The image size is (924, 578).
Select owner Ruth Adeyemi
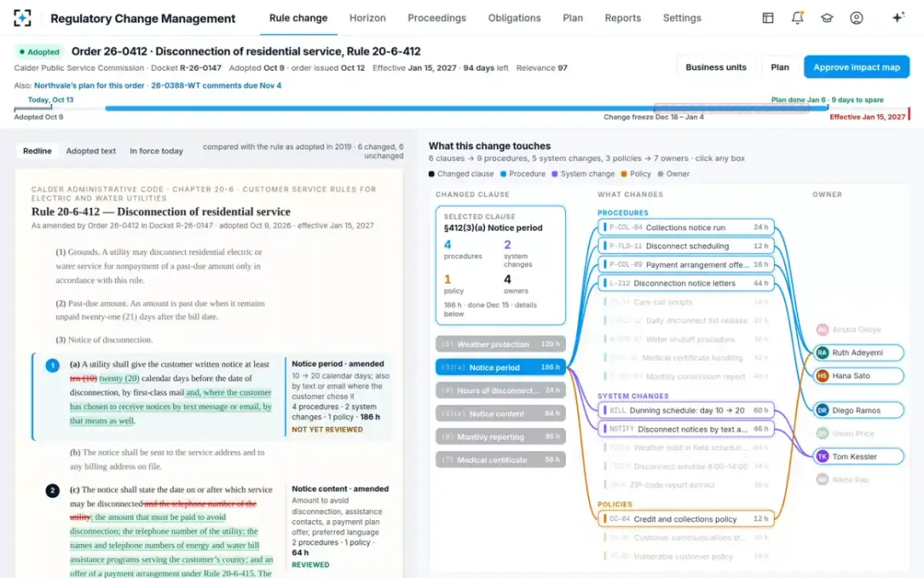click(858, 353)
